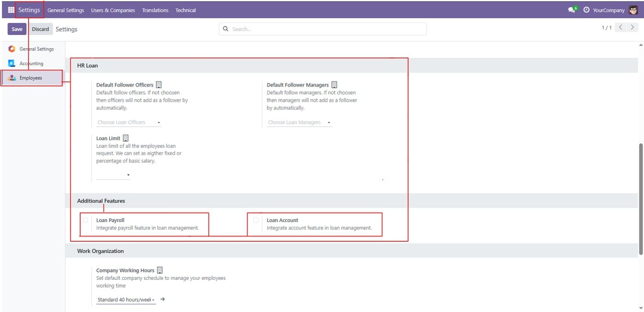644x312 pixels.
Task: Click company icon beside Default Follower Managers
Action: click(334, 85)
